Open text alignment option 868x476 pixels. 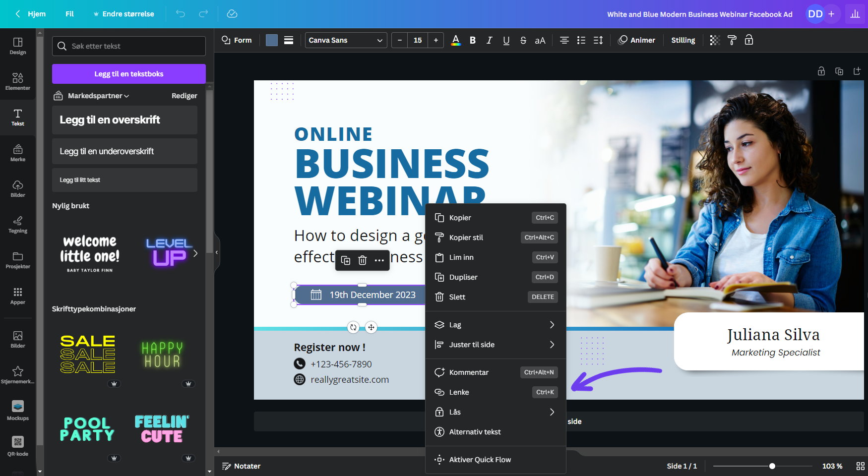click(x=564, y=40)
